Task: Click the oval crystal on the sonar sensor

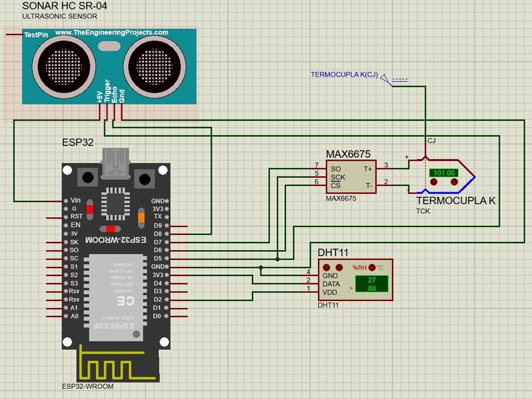Action: tap(109, 46)
